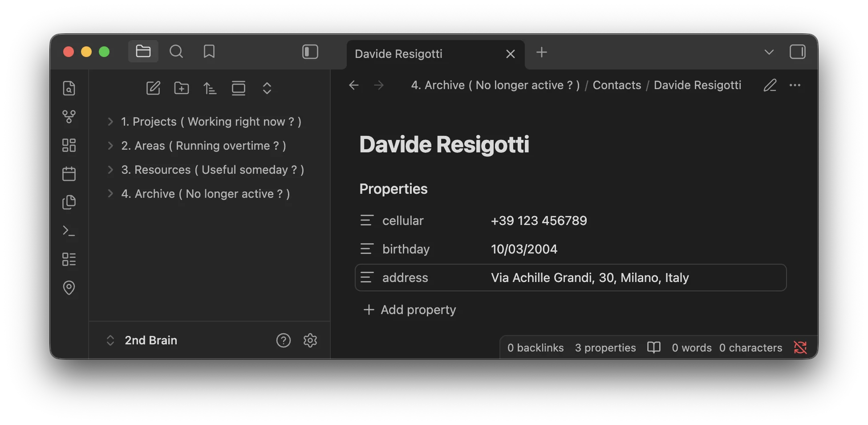868x425 pixels.
Task: Open the bookmarks pane icon
Action: 209,52
